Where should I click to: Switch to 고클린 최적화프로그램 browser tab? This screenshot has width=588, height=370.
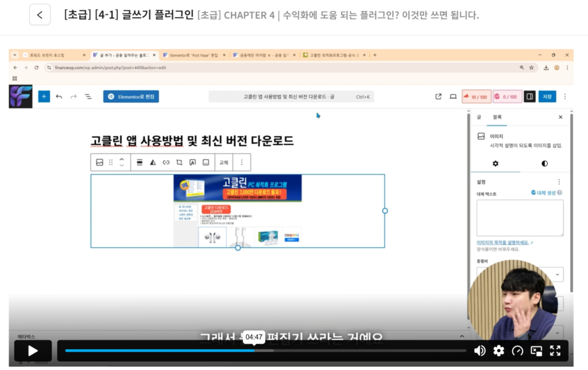[x=335, y=55]
